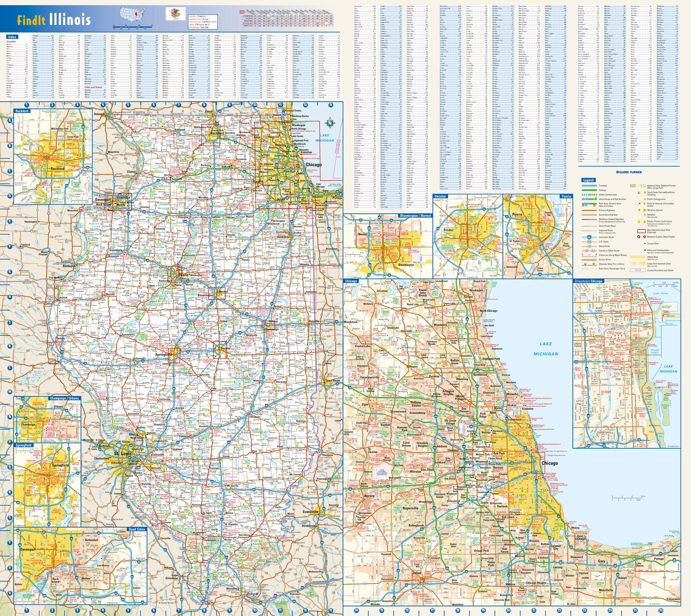The image size is (691, 616).
Task: Click grid column marker 7 above map
Action: 179,105
